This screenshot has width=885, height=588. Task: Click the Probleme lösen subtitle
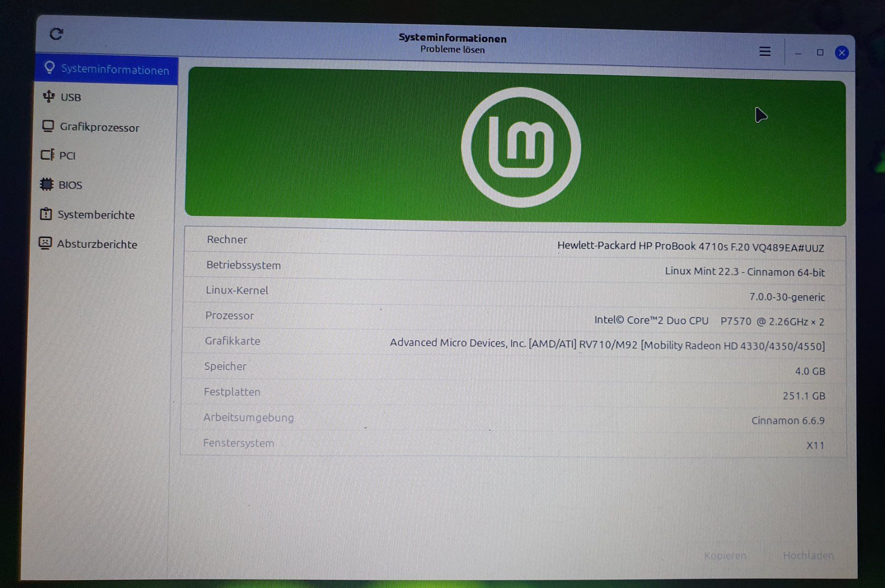click(x=452, y=49)
